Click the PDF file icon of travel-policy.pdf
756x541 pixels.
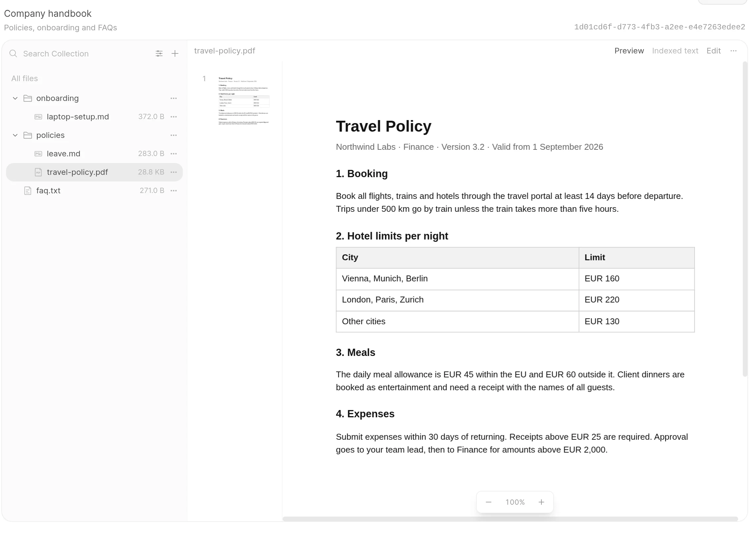click(38, 172)
